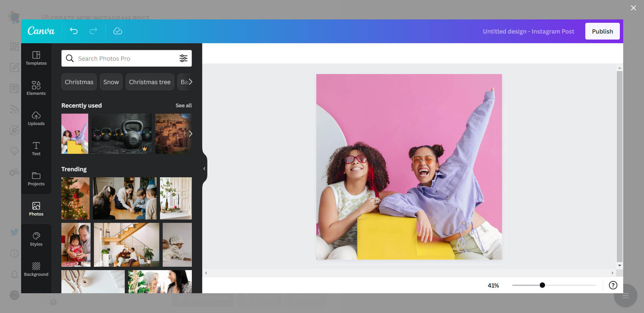The width and height of the screenshot is (644, 313).
Task: Open the Styles panel
Action: pos(36,239)
